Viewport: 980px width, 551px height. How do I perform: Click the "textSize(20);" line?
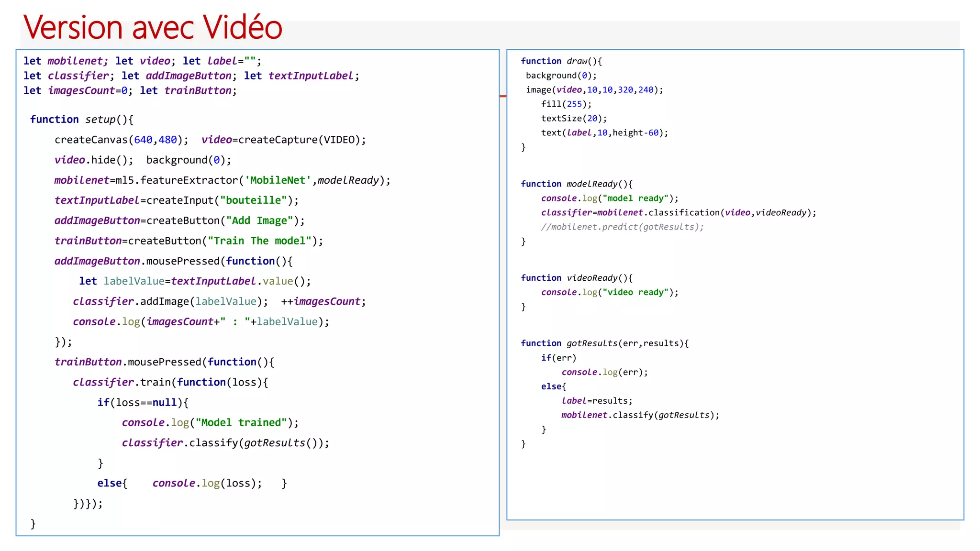coord(574,119)
